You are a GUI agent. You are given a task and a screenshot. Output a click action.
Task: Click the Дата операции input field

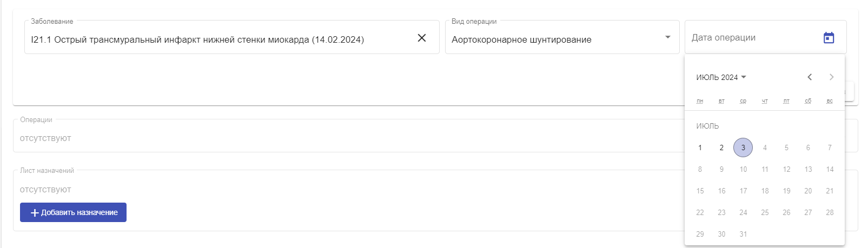tap(755, 37)
